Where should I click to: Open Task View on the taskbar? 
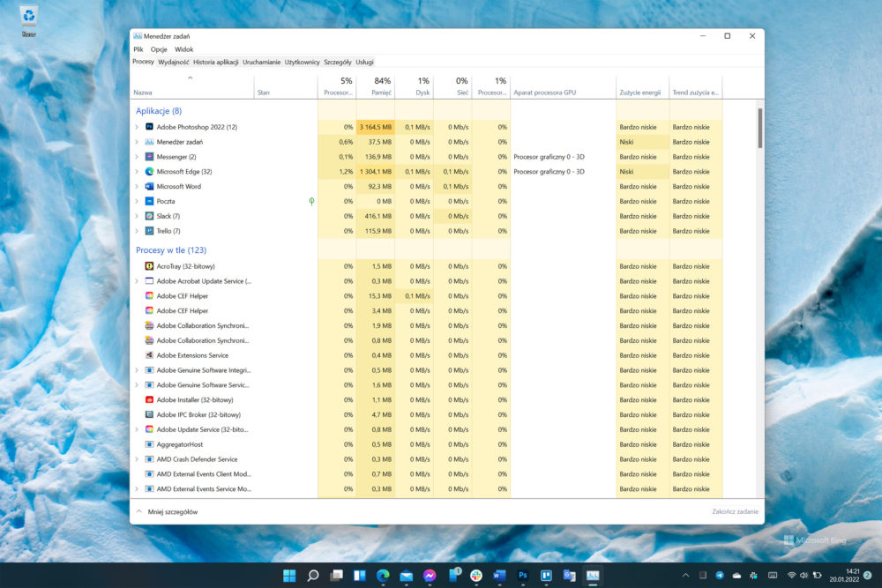(336, 575)
